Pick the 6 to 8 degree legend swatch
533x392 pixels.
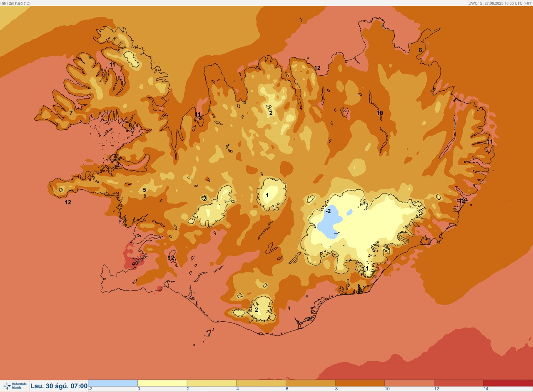pyautogui.click(x=310, y=383)
